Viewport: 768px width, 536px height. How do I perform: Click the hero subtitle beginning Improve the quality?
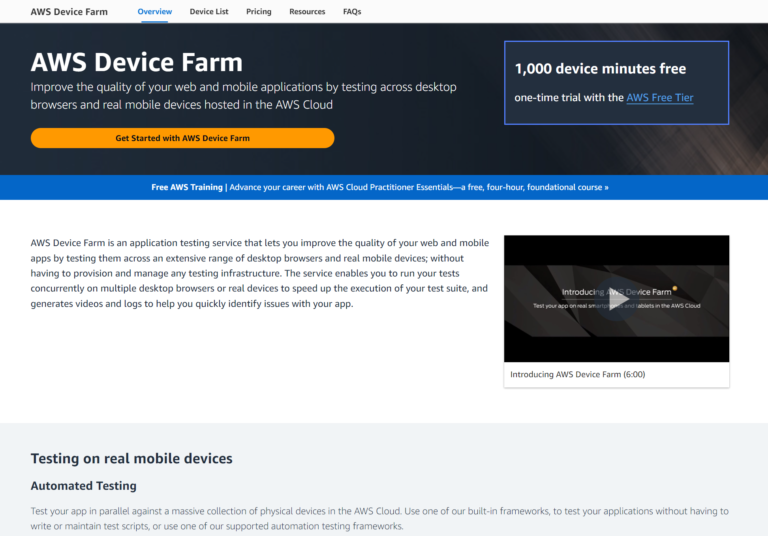click(x=243, y=96)
